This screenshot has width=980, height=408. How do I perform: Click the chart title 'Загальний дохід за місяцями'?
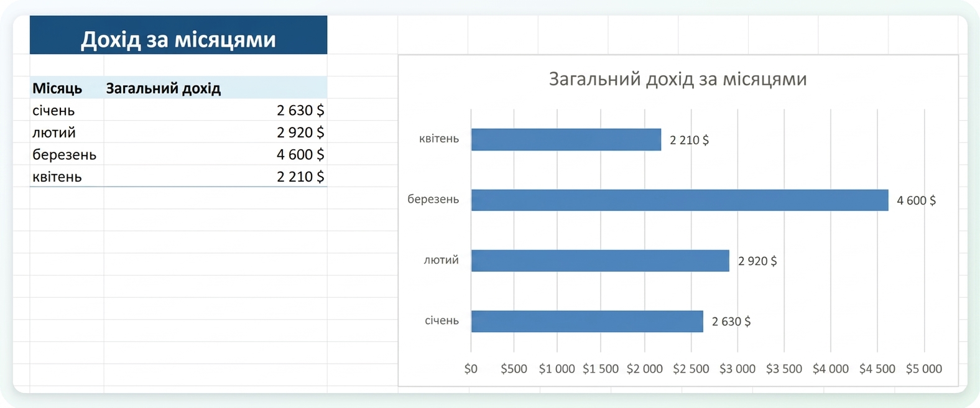[x=678, y=79]
